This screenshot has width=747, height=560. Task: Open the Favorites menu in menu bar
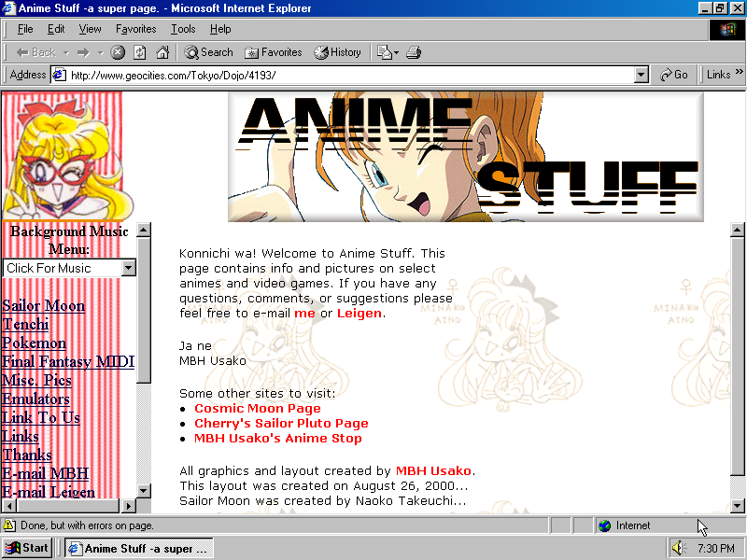[x=135, y=29]
